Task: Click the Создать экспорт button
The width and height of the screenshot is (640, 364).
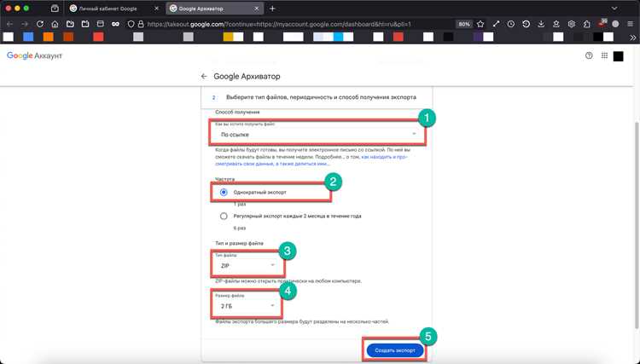Action: [x=395, y=350]
